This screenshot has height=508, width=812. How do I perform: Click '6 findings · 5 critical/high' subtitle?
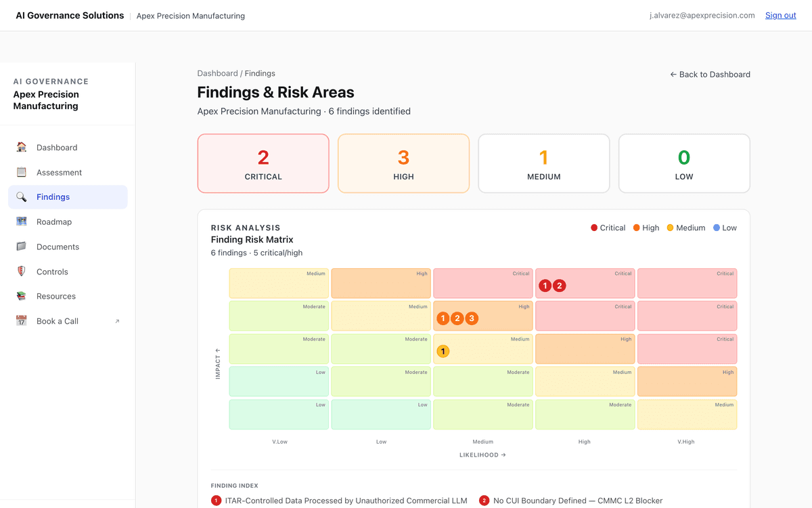click(256, 253)
